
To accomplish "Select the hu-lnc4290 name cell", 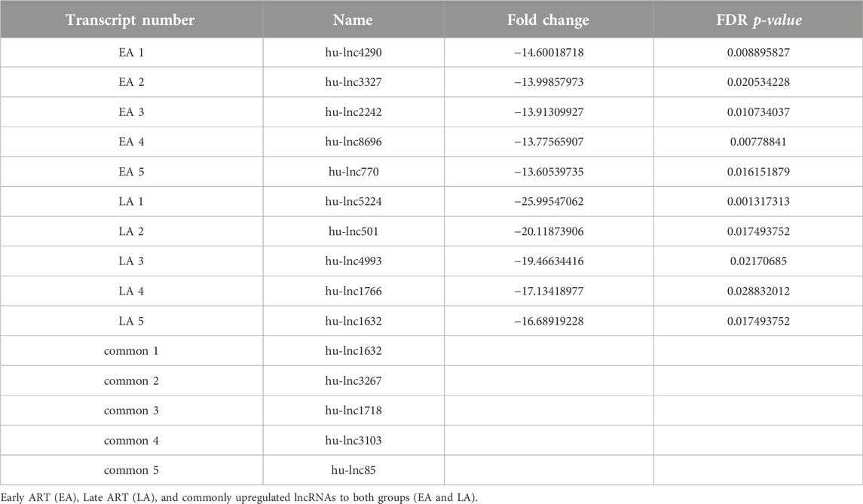I will tap(353, 52).
